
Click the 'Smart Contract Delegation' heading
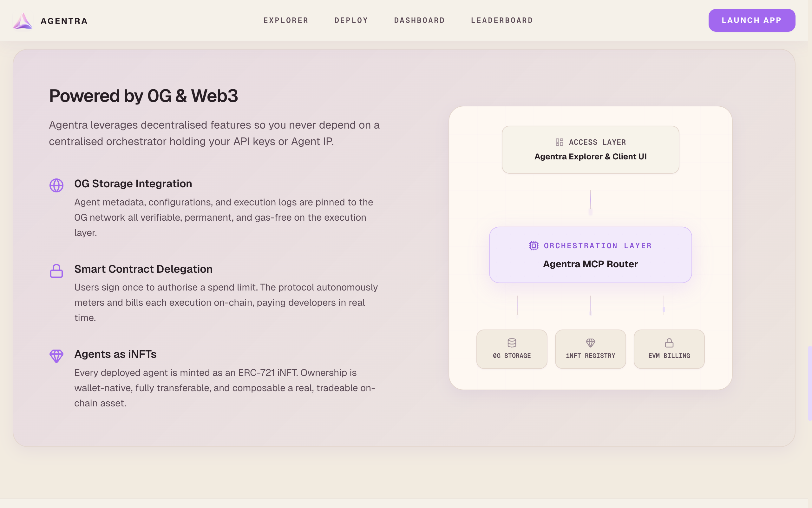143,269
